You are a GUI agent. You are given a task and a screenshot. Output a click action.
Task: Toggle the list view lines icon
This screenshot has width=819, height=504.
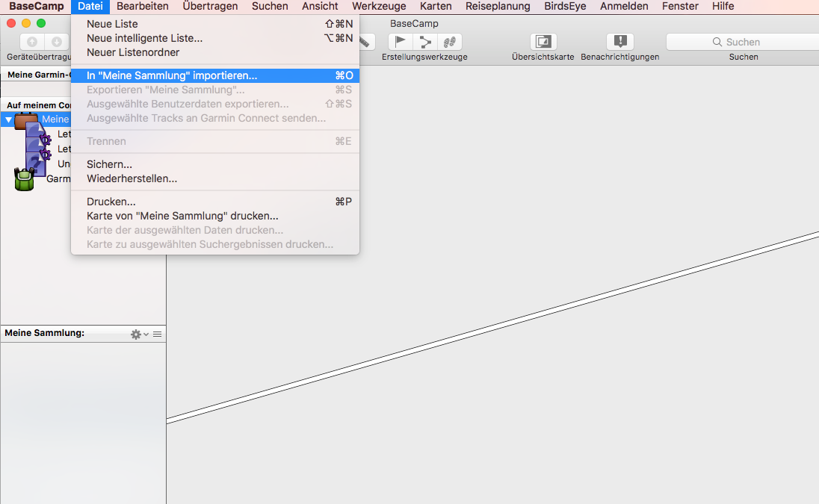coord(158,335)
